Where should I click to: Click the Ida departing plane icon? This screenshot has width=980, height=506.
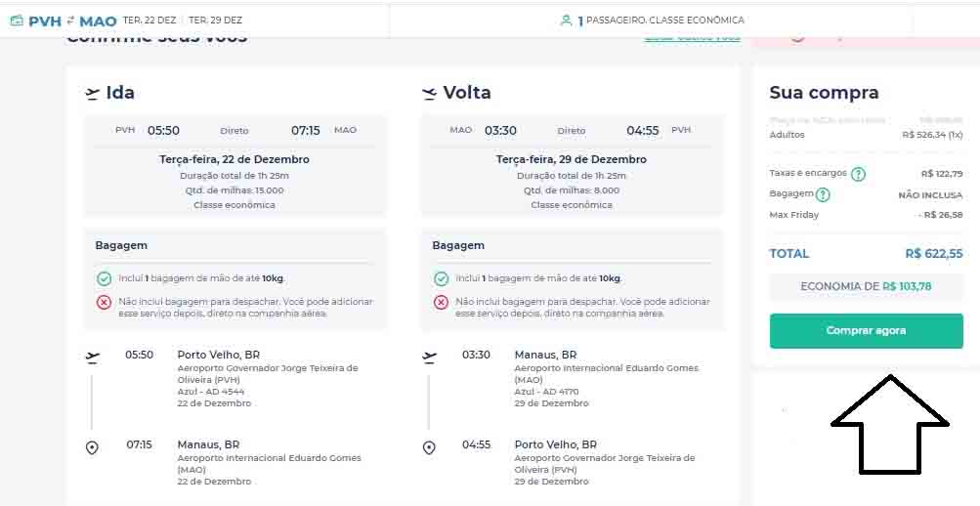point(93,94)
